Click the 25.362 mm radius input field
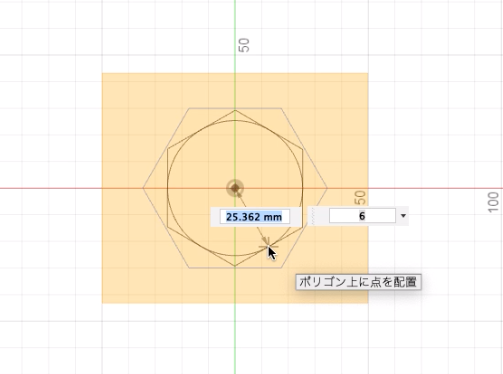This screenshot has width=503, height=374. pos(255,217)
